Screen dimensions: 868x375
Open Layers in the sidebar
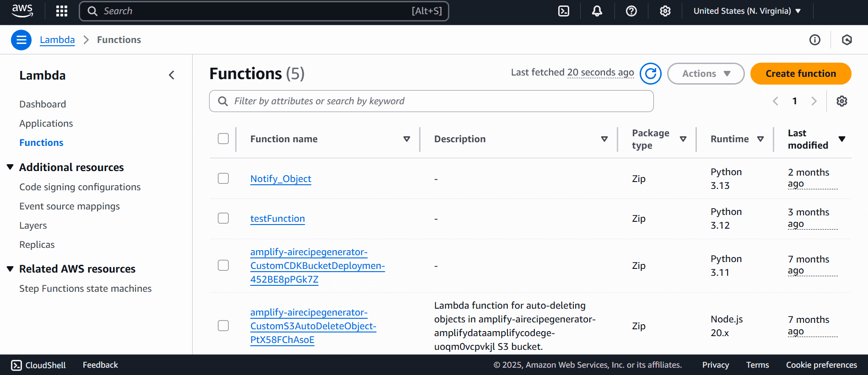(33, 225)
